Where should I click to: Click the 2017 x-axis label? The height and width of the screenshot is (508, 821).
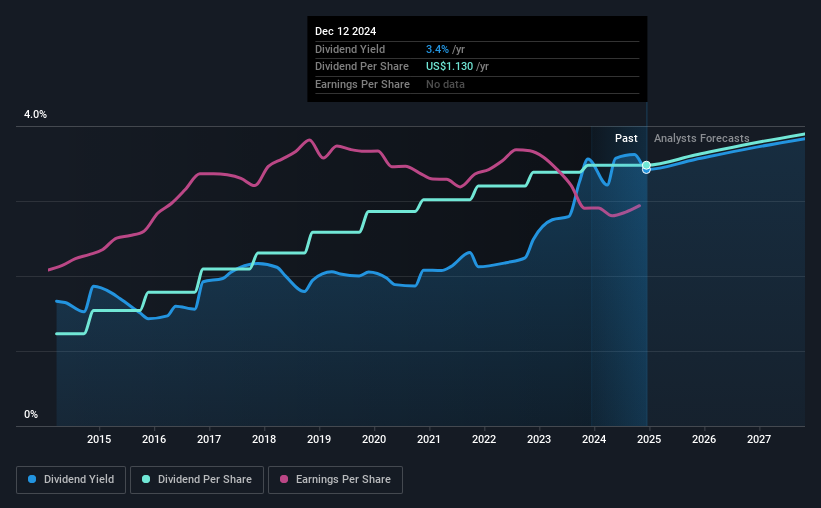tap(209, 439)
